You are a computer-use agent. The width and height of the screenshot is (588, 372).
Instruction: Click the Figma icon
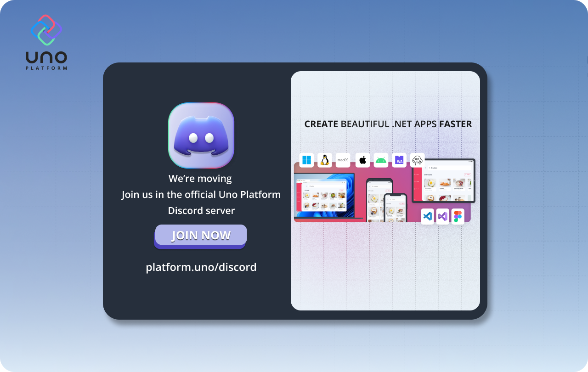[x=458, y=216]
